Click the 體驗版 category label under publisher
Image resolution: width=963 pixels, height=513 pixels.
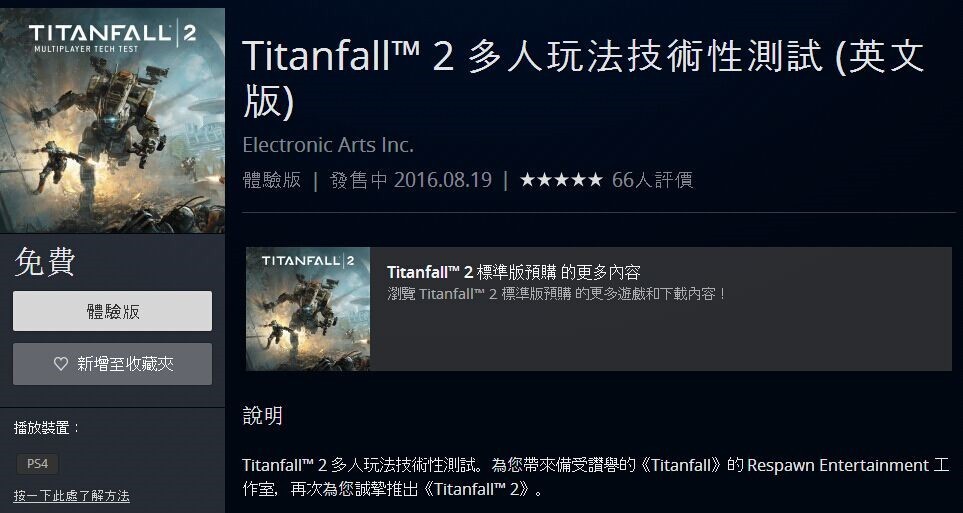point(271,180)
